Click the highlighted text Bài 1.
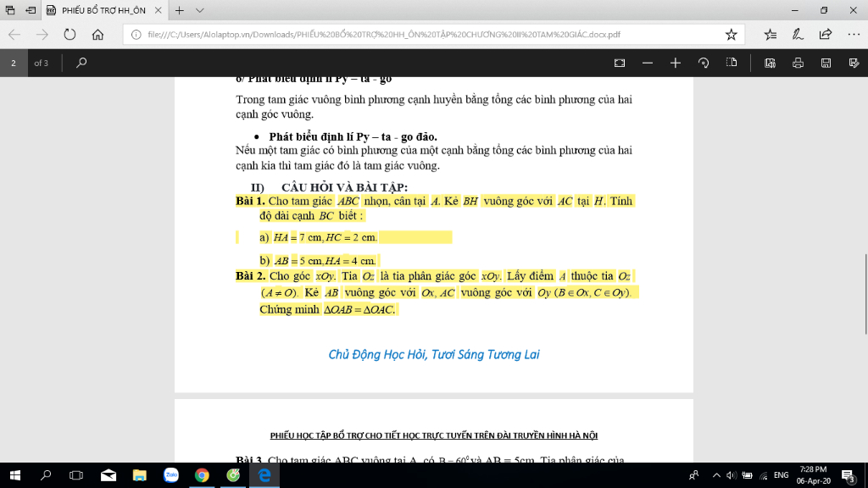Image resolution: width=868 pixels, height=488 pixels. tap(250, 201)
